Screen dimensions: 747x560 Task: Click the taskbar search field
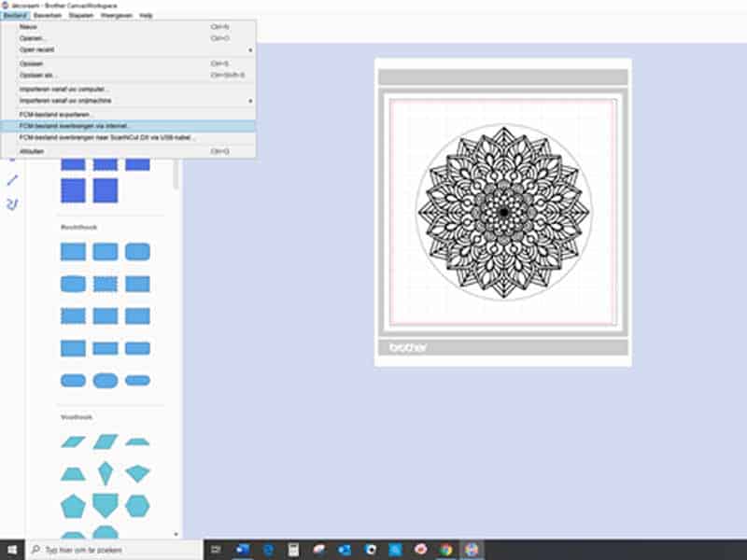pyautogui.click(x=115, y=550)
